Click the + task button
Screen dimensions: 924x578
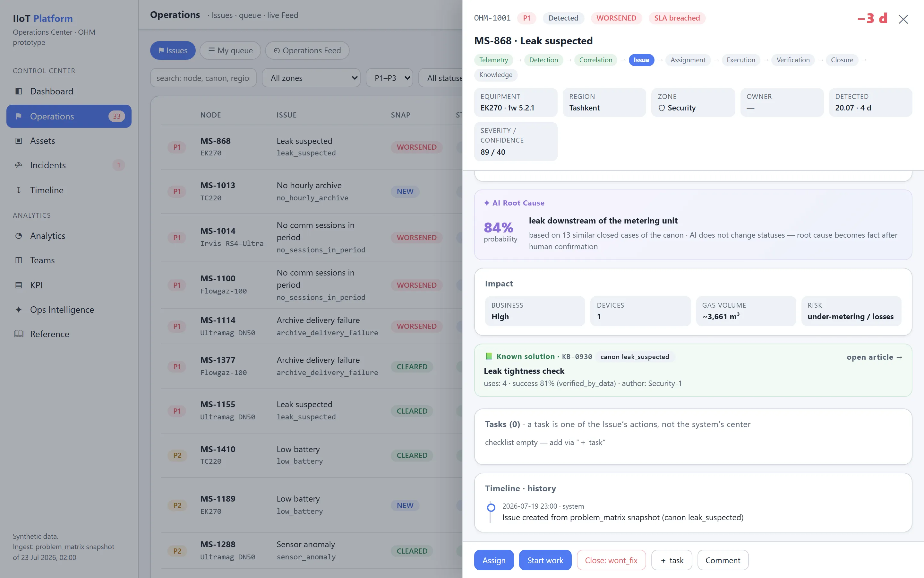click(x=671, y=560)
